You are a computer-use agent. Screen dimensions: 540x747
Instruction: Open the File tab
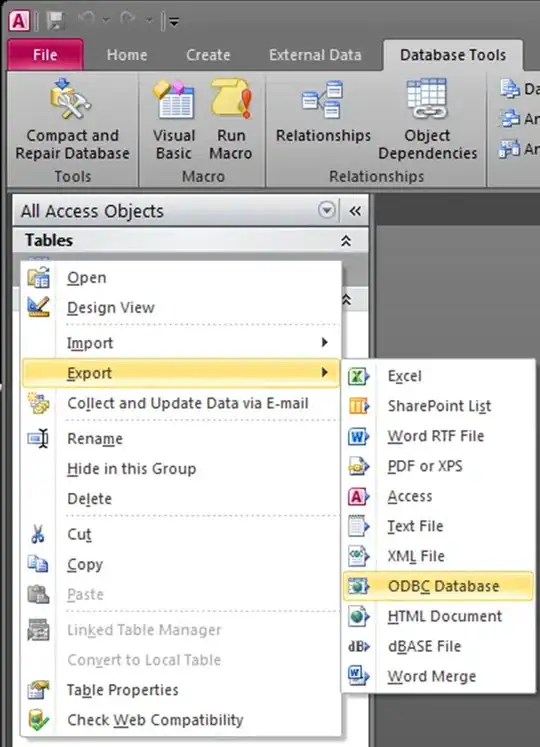pyautogui.click(x=45, y=55)
